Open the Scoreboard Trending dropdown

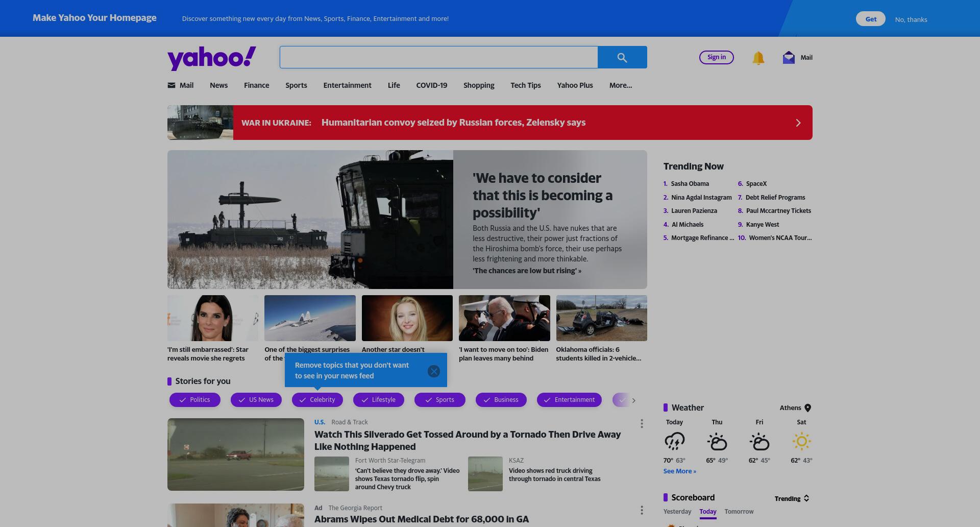792,498
